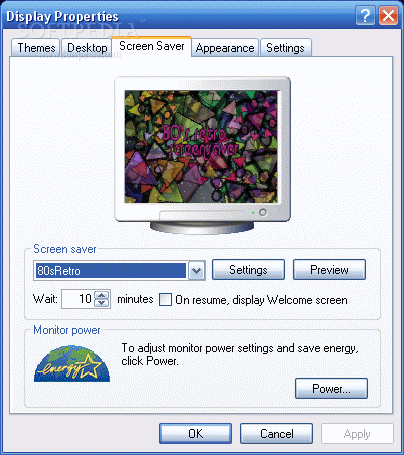This screenshot has width=404, height=455.
Task: Select the Screen Saver tab
Action: pos(151,46)
